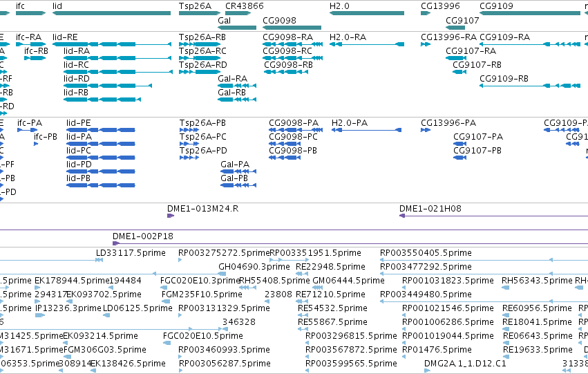This screenshot has height=374, width=588.
Task: Select protein CG9098-PA
Action: (296, 130)
